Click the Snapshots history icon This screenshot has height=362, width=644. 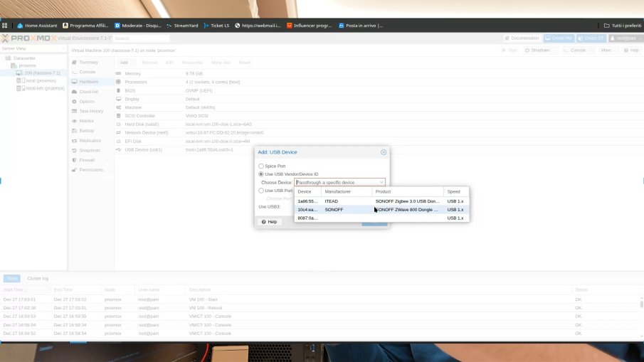coord(74,150)
